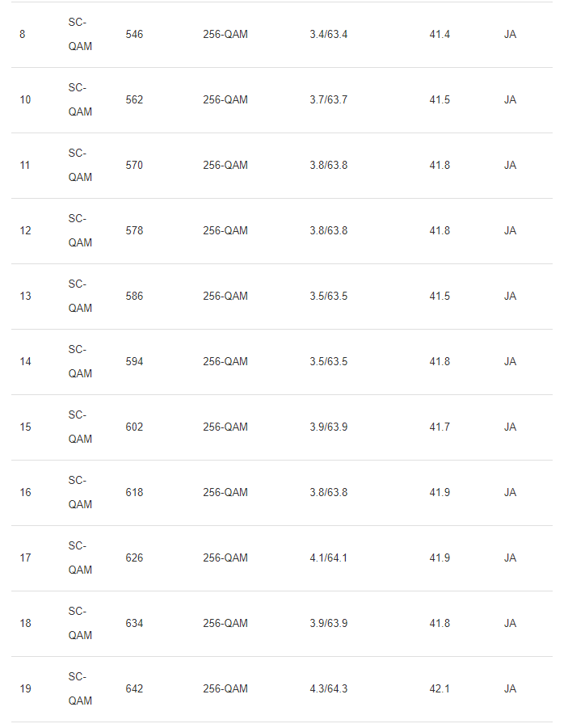Click the 562 frequency cell

point(134,100)
